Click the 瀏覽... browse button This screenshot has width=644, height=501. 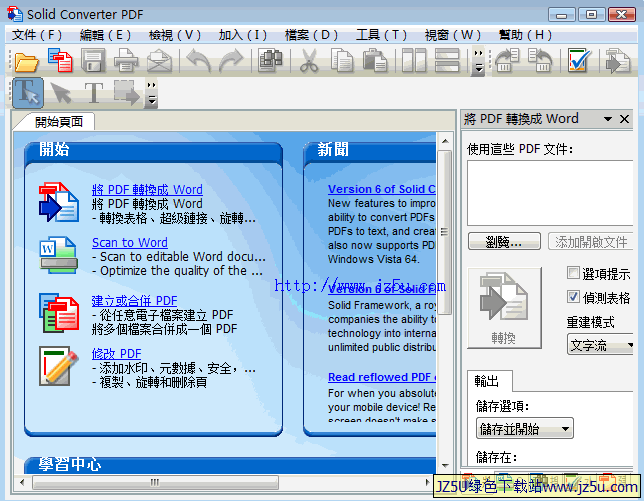(x=504, y=241)
